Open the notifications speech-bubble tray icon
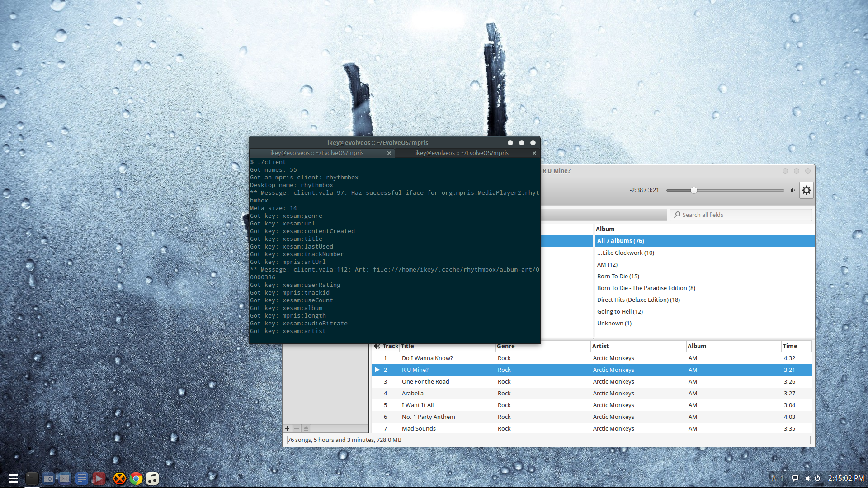Screen dimensions: 868x488 tap(795, 478)
